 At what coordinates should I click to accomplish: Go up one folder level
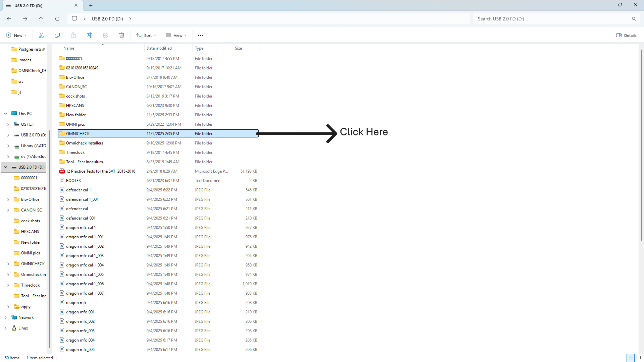[x=41, y=19]
